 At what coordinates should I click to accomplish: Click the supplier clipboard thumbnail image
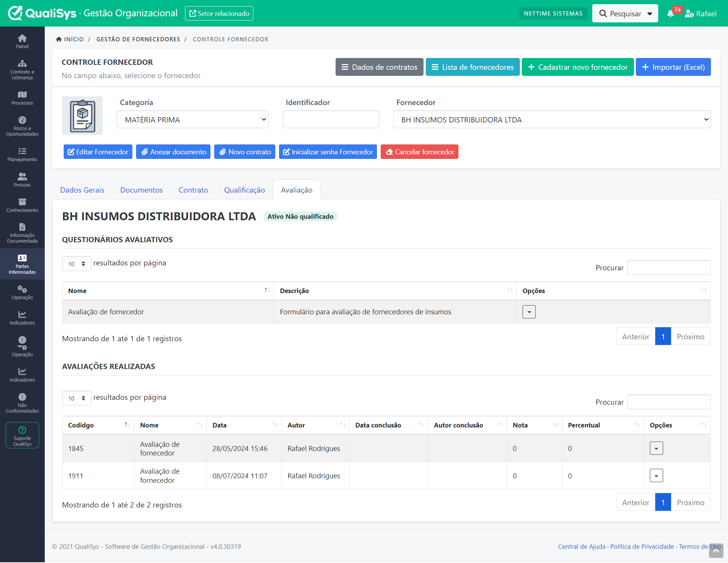click(x=82, y=116)
